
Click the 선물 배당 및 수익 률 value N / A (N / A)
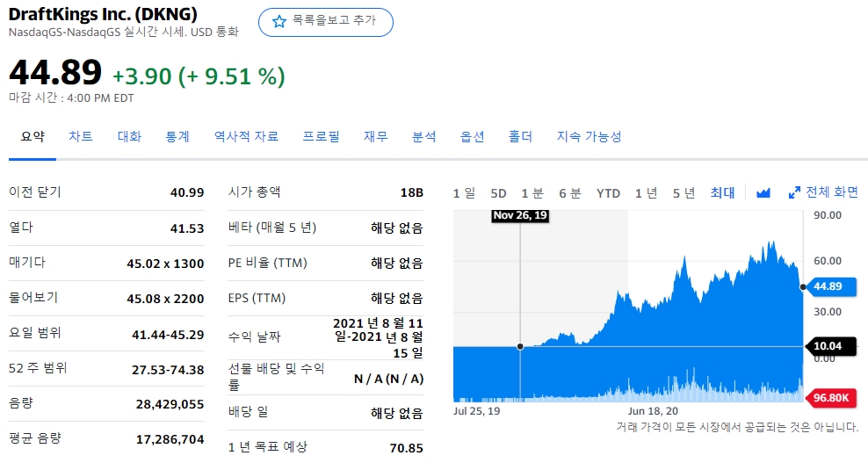pos(388,379)
